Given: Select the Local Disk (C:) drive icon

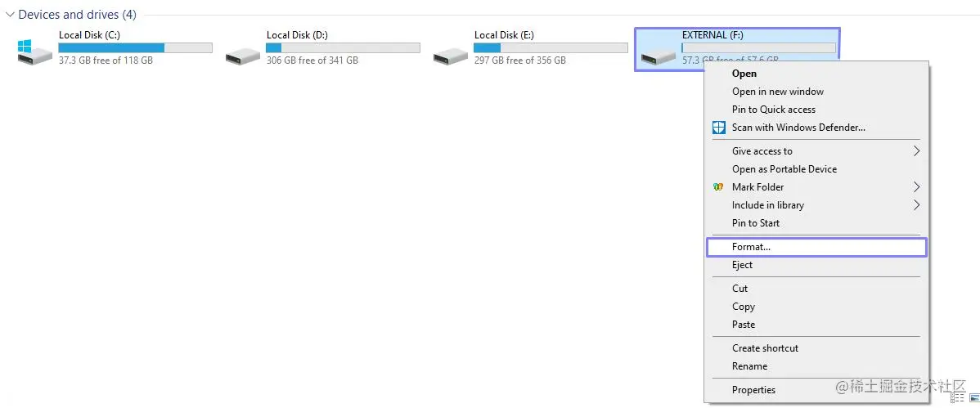Looking at the screenshot, I should click(35, 52).
